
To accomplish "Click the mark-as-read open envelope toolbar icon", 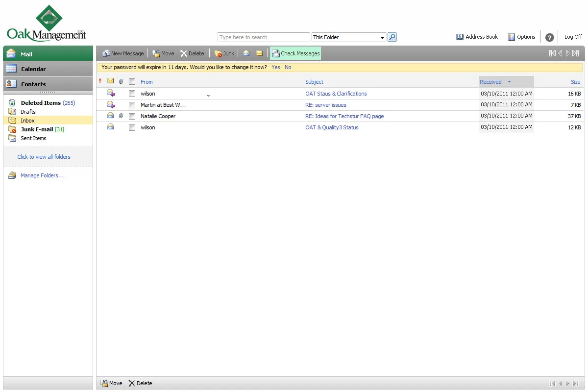I will coord(246,53).
